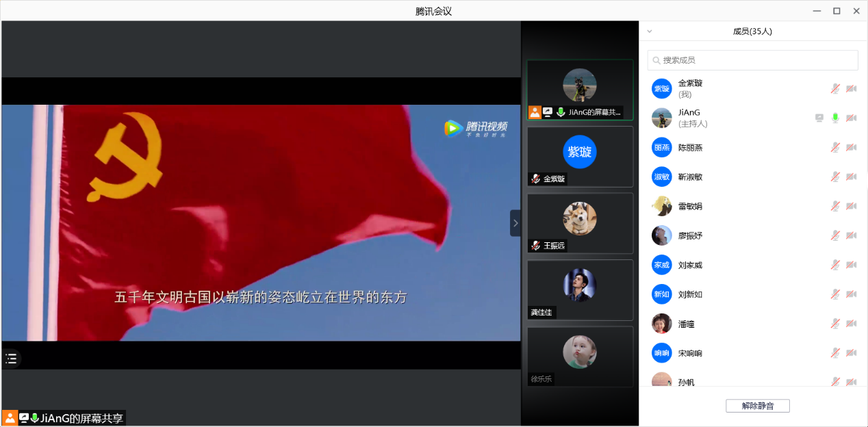Click the 解除静音 button
Viewport: 868px width, 427px height.
(758, 406)
